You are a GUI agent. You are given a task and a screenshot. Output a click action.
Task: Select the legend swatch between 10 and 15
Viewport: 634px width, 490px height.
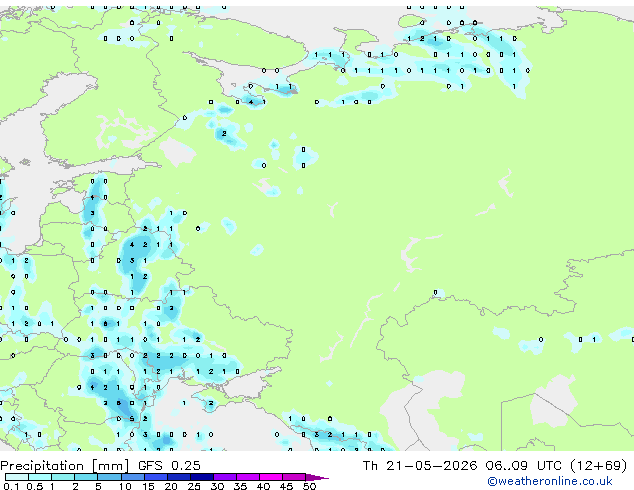[133, 477]
